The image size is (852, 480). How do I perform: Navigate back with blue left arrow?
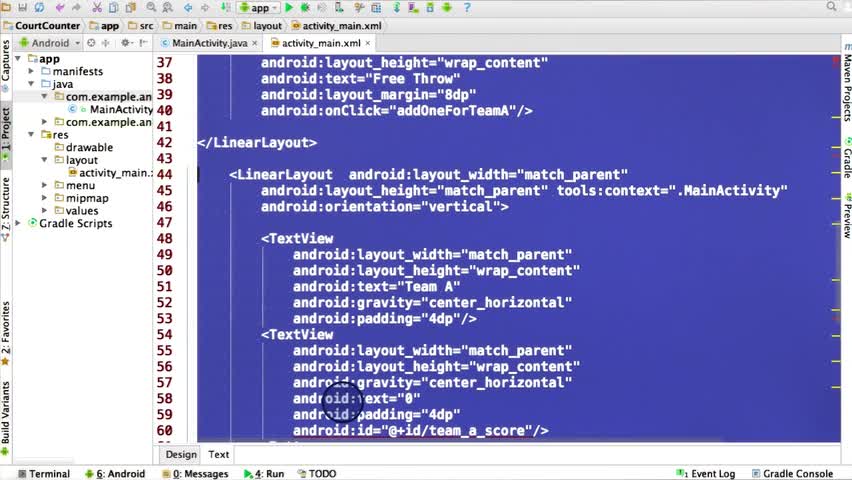click(x=188, y=8)
